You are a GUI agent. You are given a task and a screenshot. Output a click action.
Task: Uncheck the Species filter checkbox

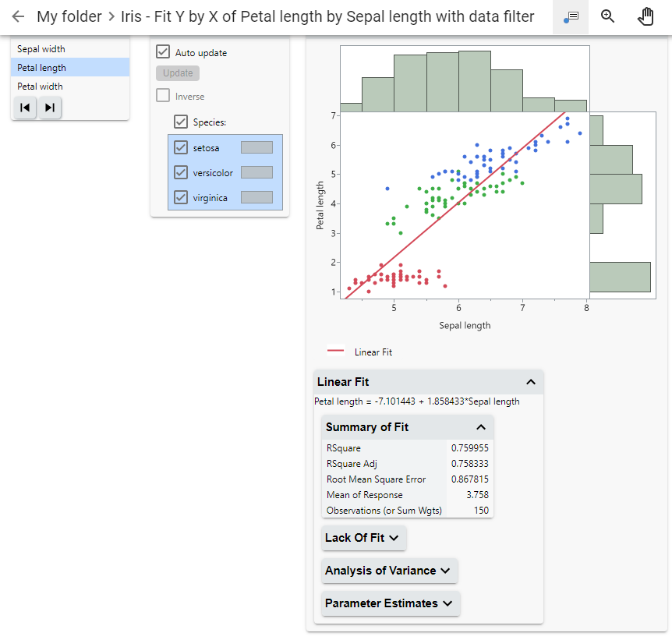click(x=181, y=122)
